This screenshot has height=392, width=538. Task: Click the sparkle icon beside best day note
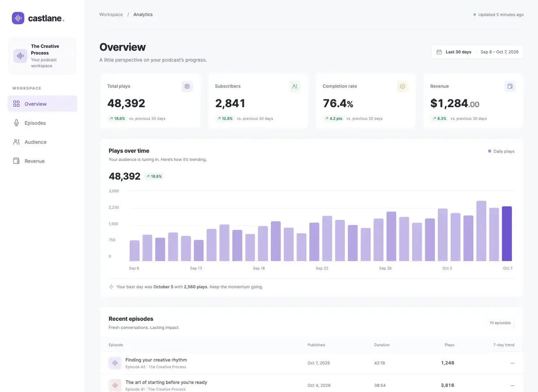(111, 287)
